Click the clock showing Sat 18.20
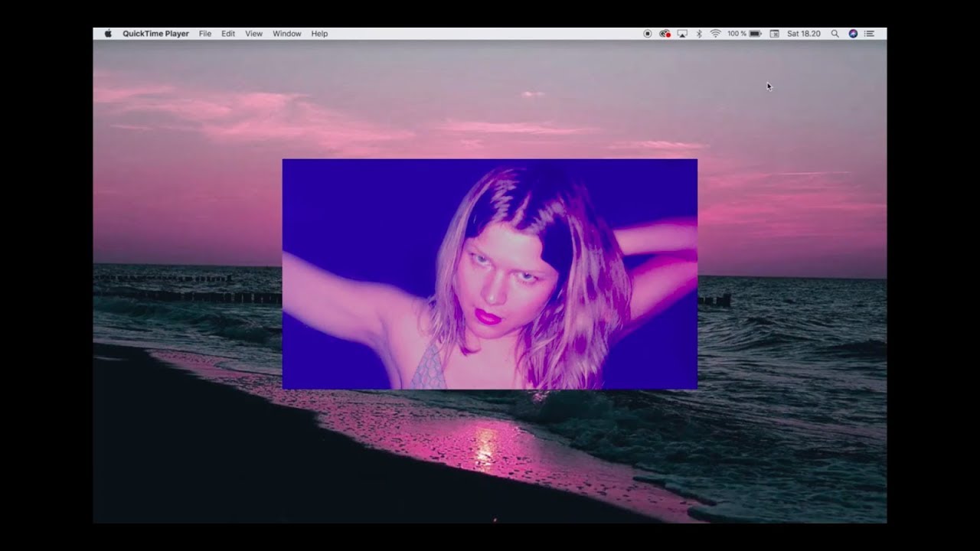The width and height of the screenshot is (980, 551). (804, 34)
